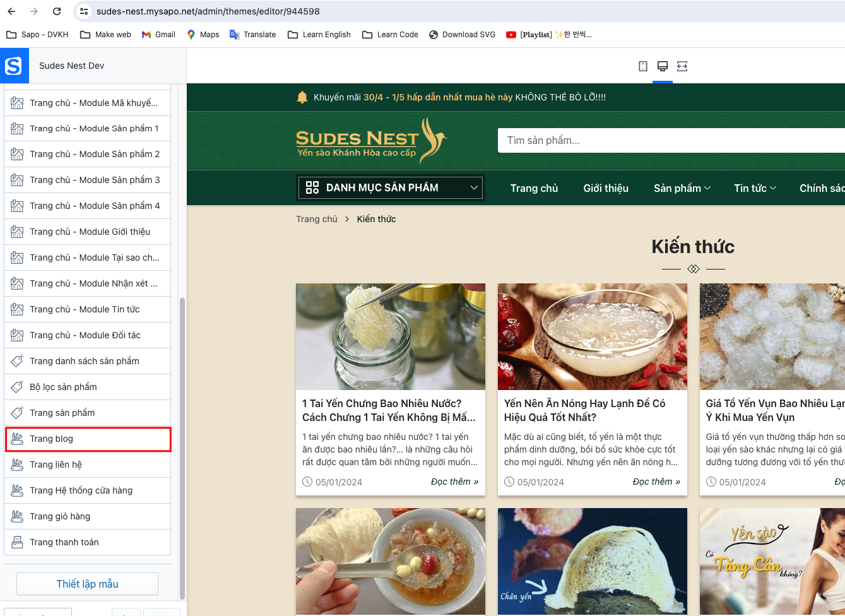This screenshot has height=616, width=845.
Task: Click Đọc thêm on Yến Nên Ăn Nóng article
Action: pos(656,482)
